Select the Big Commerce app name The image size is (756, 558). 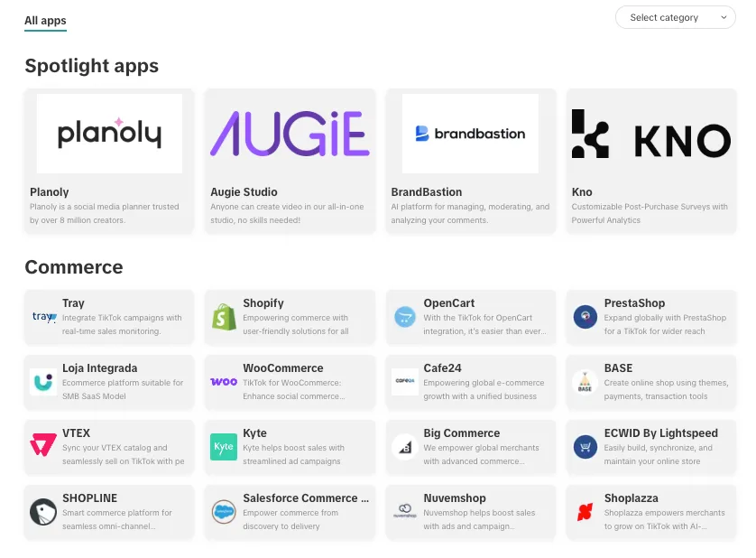pyautogui.click(x=462, y=433)
